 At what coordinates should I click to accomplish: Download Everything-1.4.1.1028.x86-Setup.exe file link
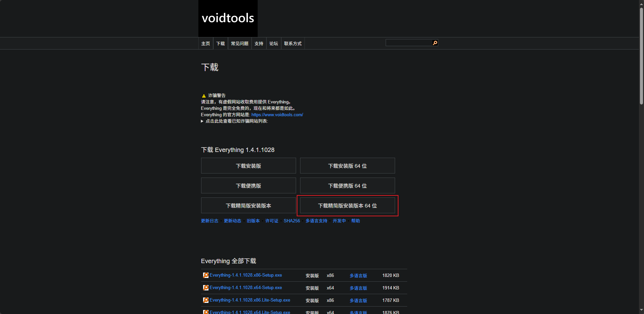(x=246, y=275)
